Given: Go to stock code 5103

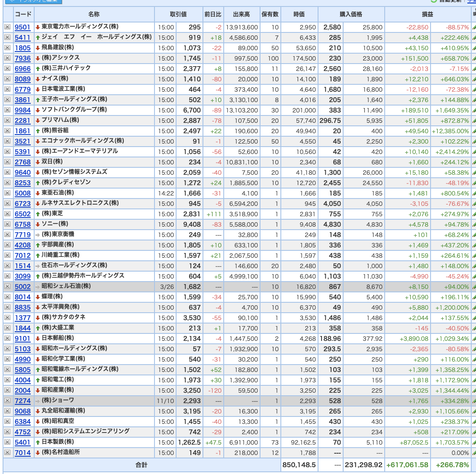Looking at the screenshot, I should 23,349.
